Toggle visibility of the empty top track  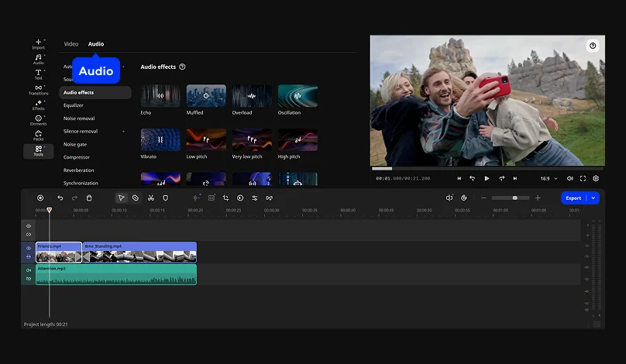point(29,226)
